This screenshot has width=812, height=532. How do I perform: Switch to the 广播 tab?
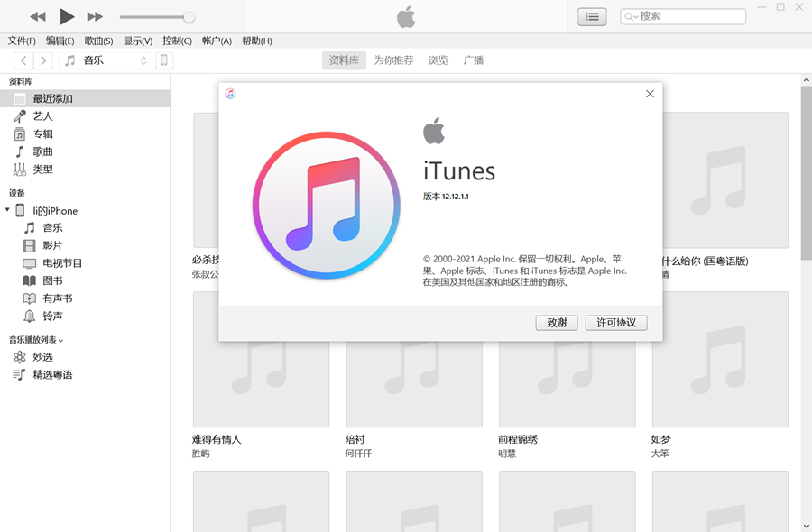[x=474, y=60]
